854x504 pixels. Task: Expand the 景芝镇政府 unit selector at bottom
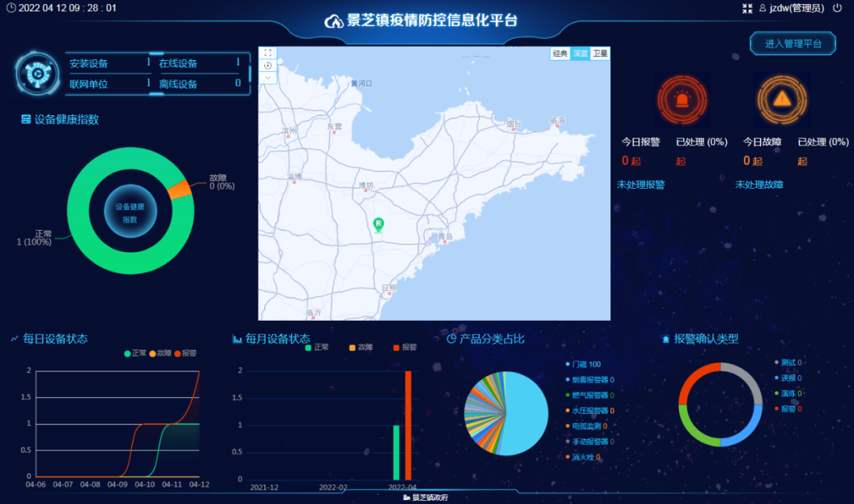pos(427,498)
